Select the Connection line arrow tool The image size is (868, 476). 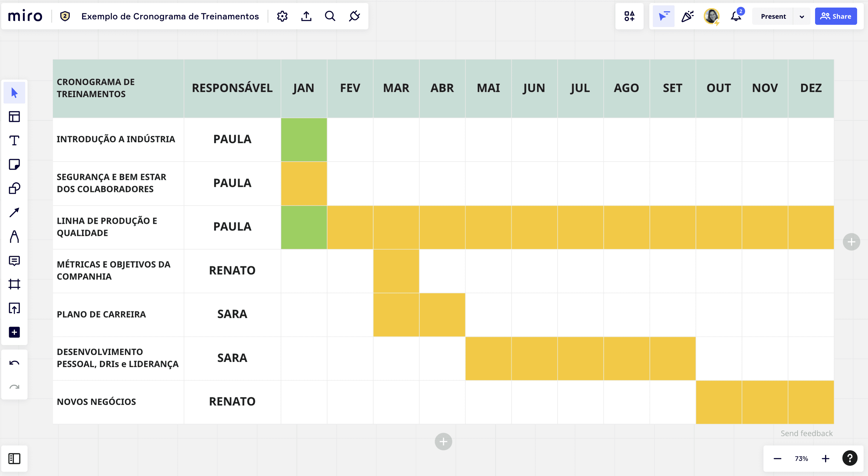tap(14, 212)
